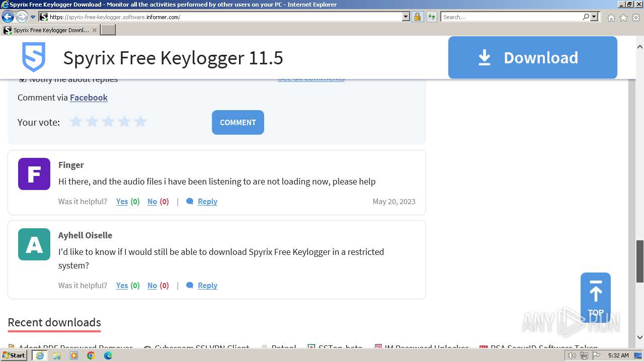644x362 pixels.
Task: Click Finger's purple F avatar
Action: coord(34,174)
